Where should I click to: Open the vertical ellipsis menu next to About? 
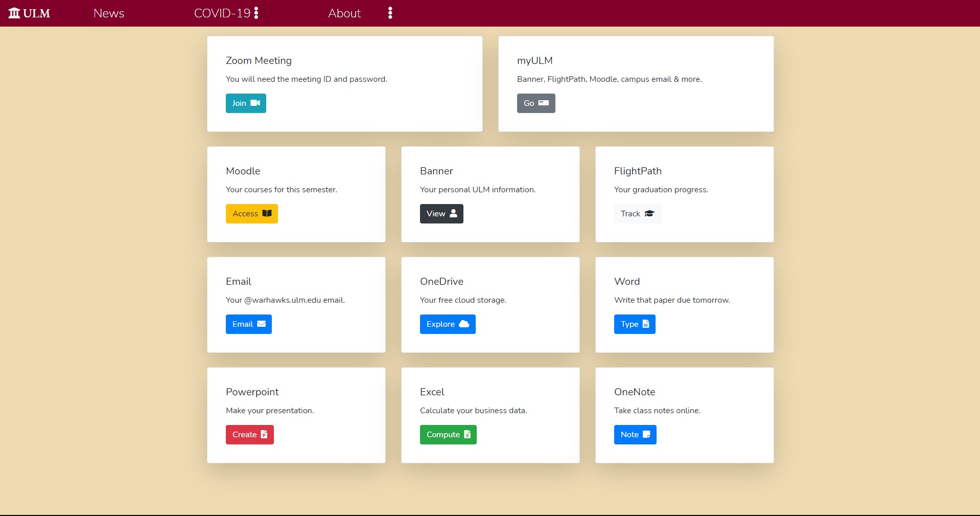pos(390,13)
